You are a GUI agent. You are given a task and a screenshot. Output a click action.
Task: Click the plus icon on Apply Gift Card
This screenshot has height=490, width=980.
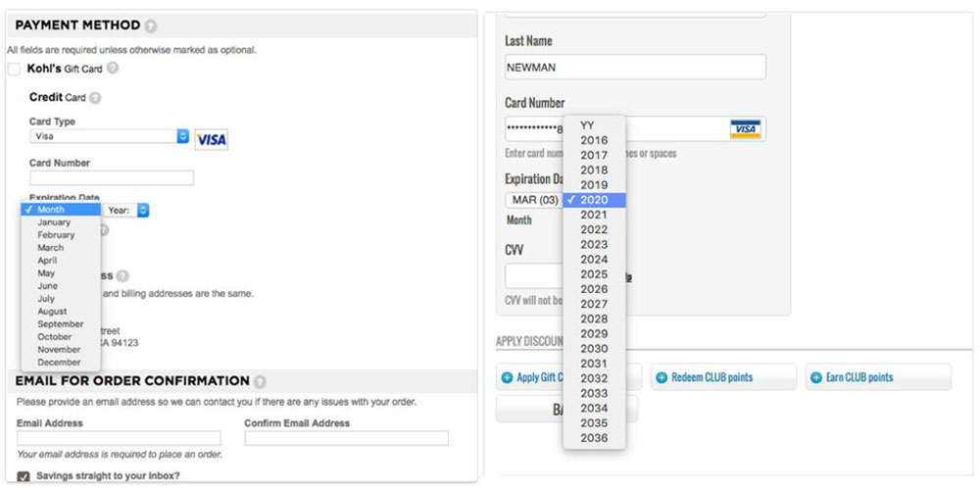507,377
